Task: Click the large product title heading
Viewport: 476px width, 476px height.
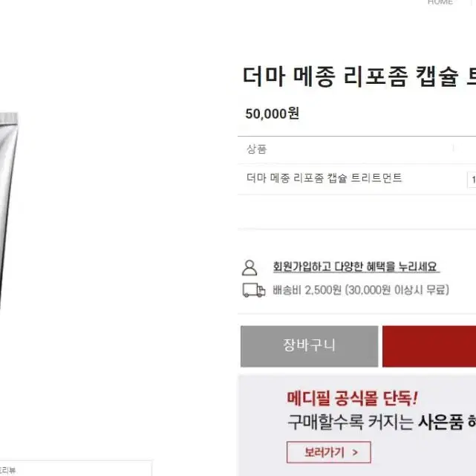Action: pyautogui.click(x=359, y=76)
